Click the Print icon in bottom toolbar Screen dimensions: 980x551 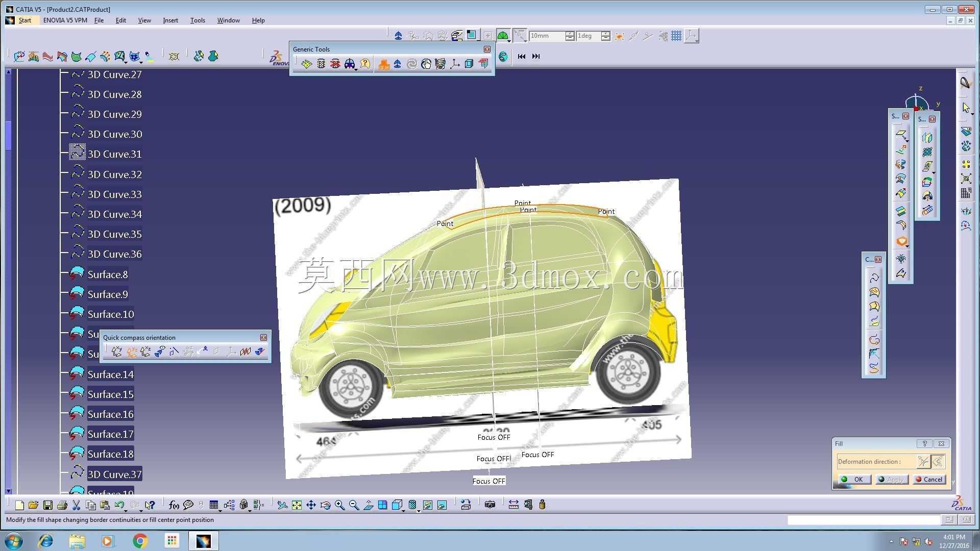(x=62, y=505)
